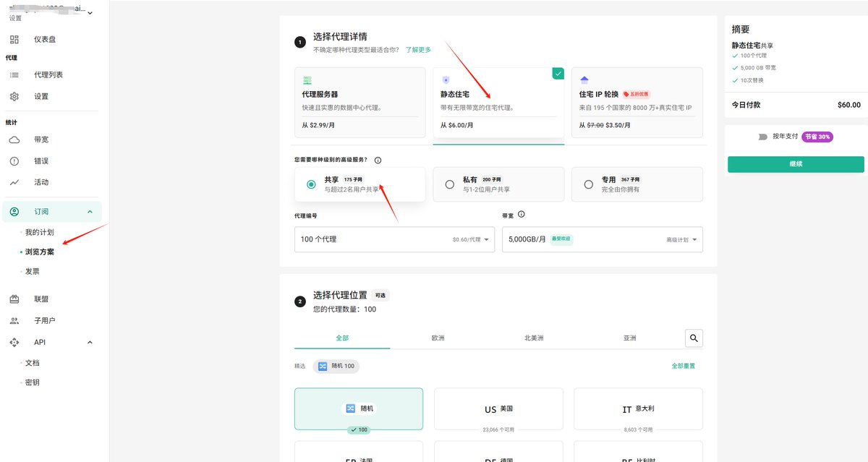Click 10次替换 summary line
Screen dimensions: 868x462
[x=752, y=80]
